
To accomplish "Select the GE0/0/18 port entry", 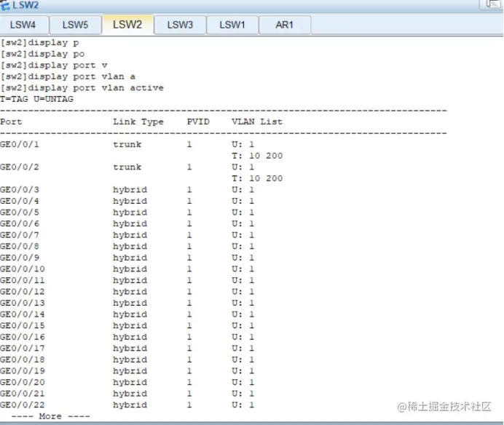I will tap(23, 360).
